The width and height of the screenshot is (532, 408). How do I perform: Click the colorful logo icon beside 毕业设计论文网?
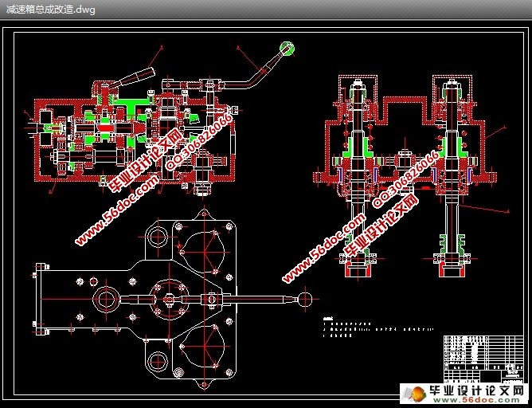click(x=415, y=393)
